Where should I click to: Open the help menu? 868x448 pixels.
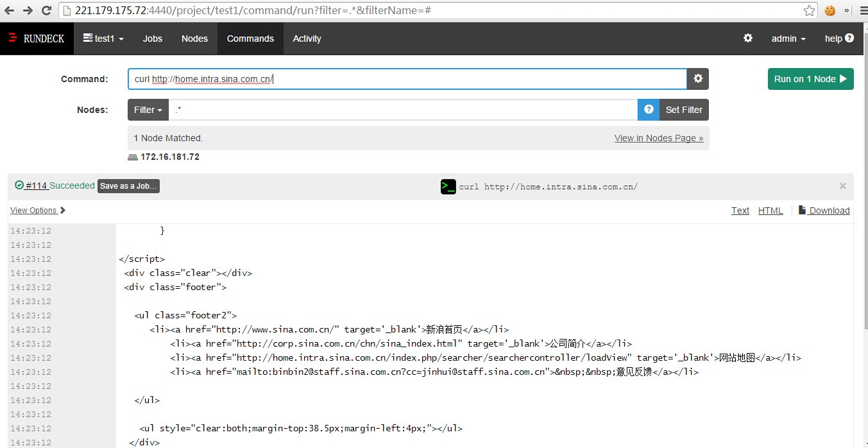pyautogui.click(x=839, y=39)
